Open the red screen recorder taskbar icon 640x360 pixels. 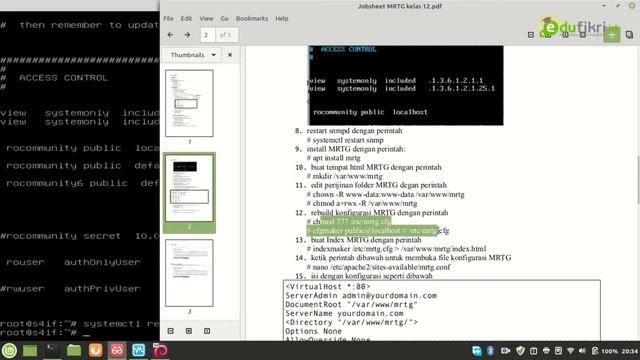coord(160,350)
